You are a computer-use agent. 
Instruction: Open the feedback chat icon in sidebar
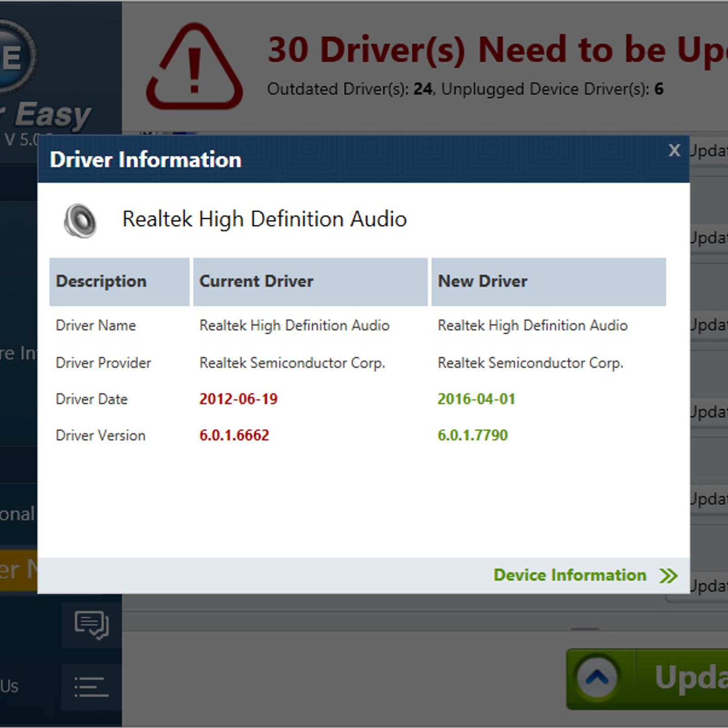91,626
